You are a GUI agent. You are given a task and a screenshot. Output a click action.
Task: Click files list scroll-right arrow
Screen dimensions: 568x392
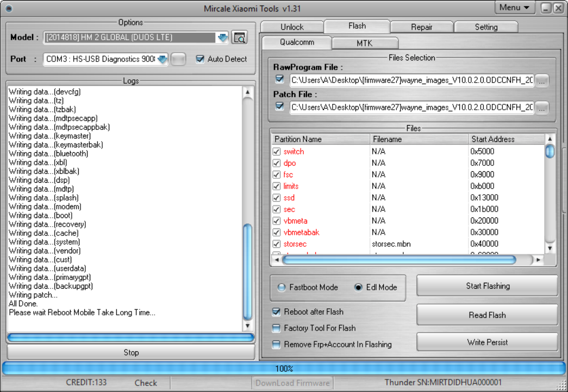point(538,260)
